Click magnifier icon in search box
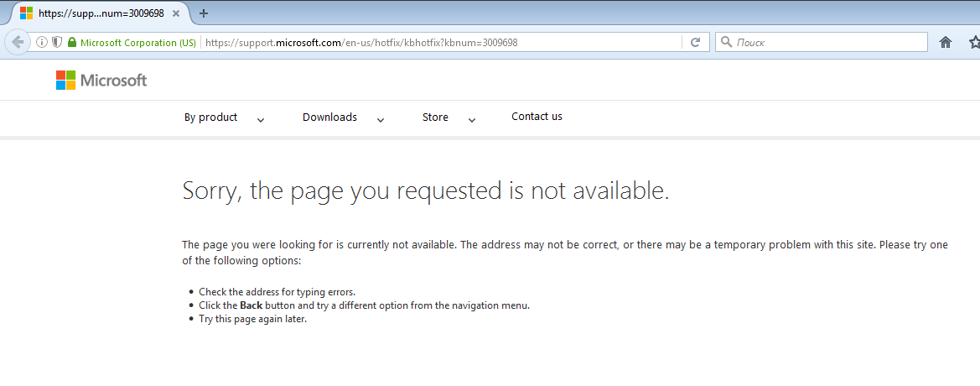This screenshot has width=980, height=386. 726,42
